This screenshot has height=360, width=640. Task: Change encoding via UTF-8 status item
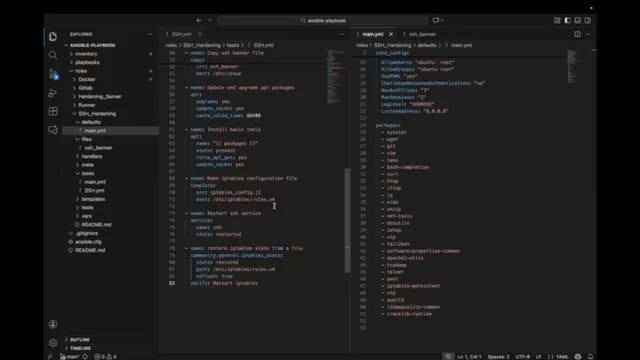[522, 356]
